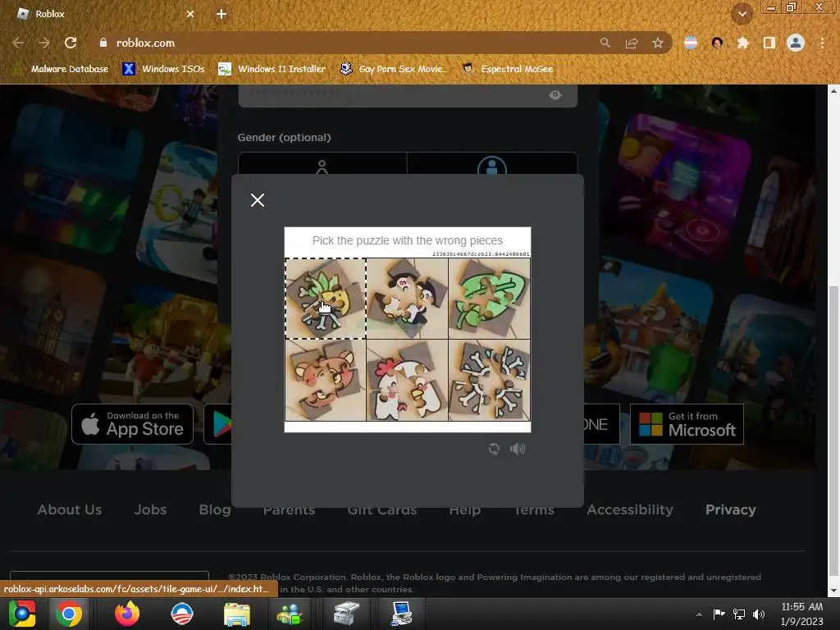This screenshot has width=840, height=630.
Task: Open Espectral McGee bookmark
Action: coord(507,69)
